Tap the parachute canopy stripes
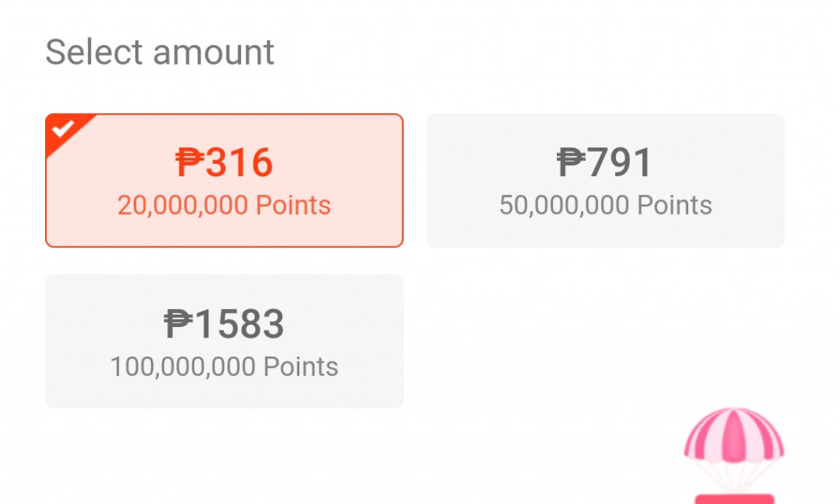This screenshot has width=840, height=504. [733, 434]
